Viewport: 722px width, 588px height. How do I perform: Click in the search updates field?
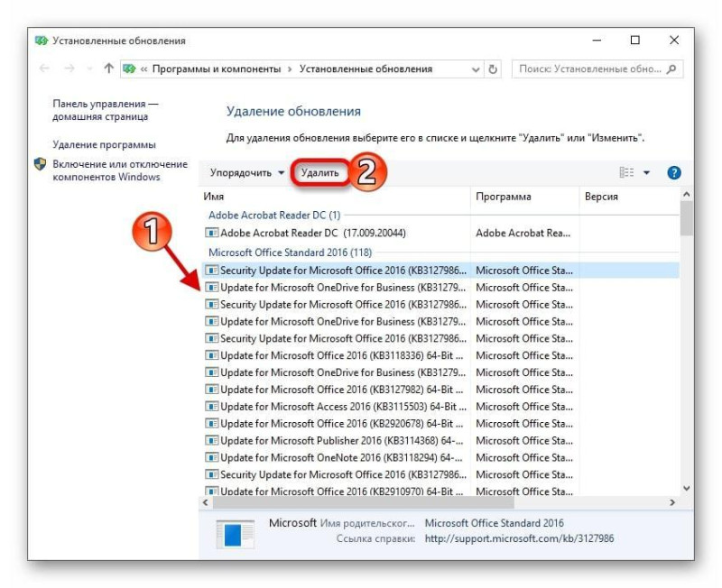591,69
